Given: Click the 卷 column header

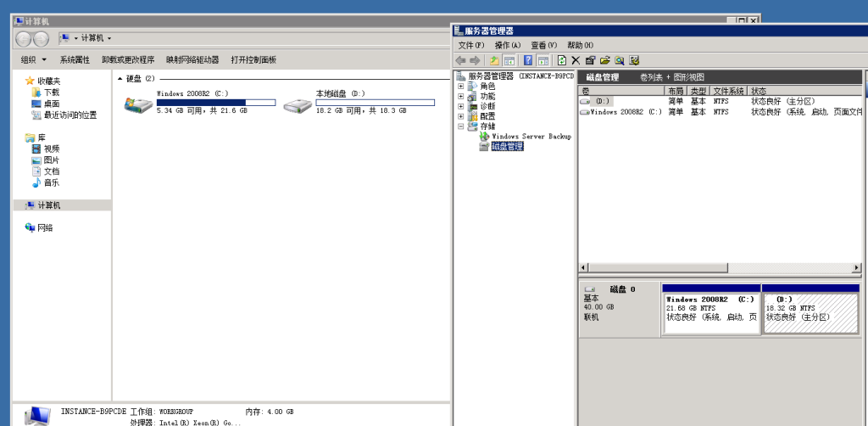Looking at the screenshot, I should (x=621, y=90).
